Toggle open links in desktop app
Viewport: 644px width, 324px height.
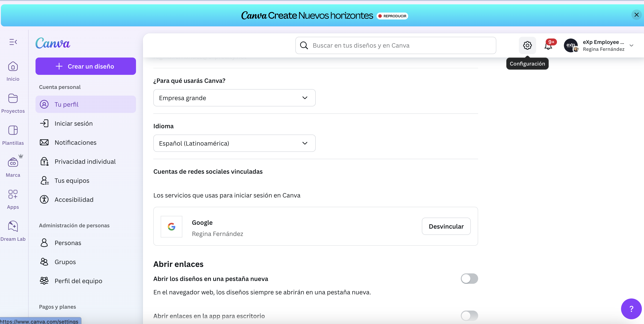click(469, 316)
